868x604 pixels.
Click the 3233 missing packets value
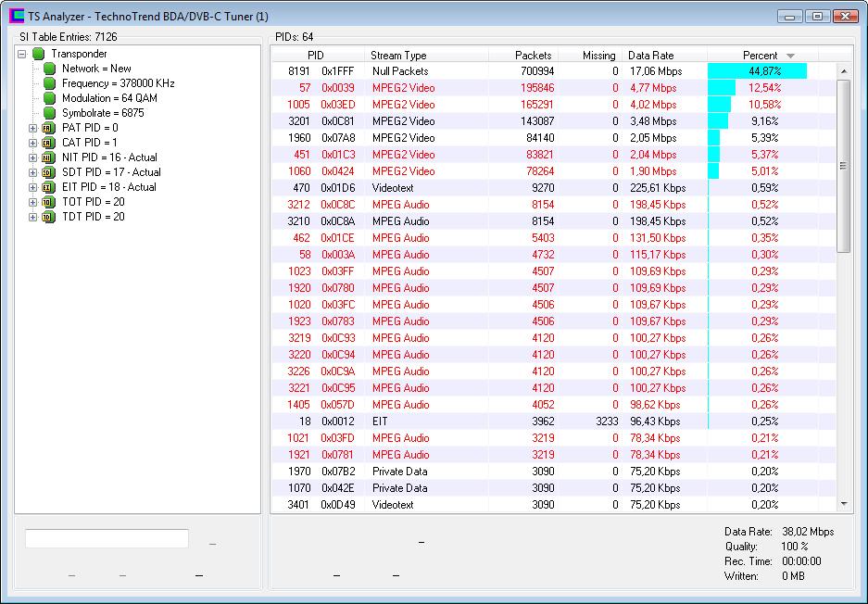pos(607,421)
